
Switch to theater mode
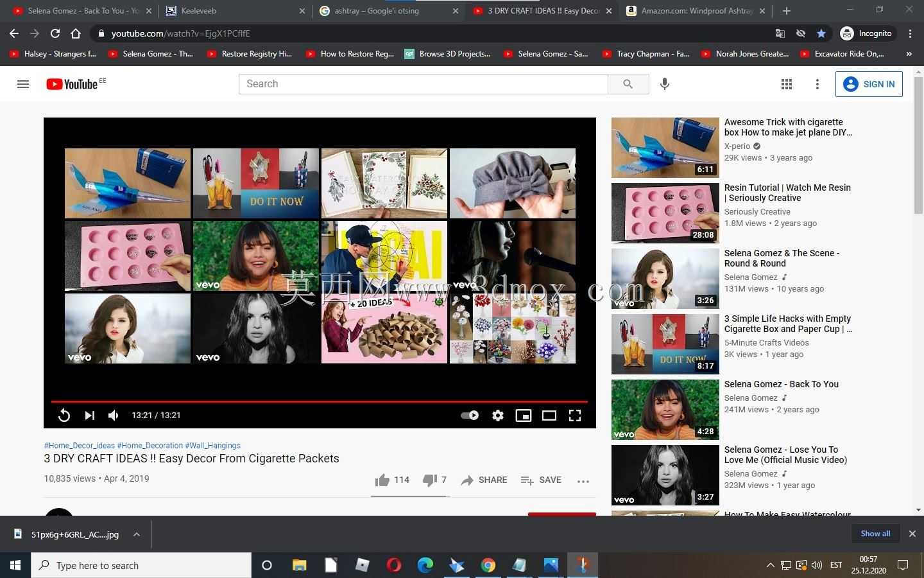coord(549,416)
